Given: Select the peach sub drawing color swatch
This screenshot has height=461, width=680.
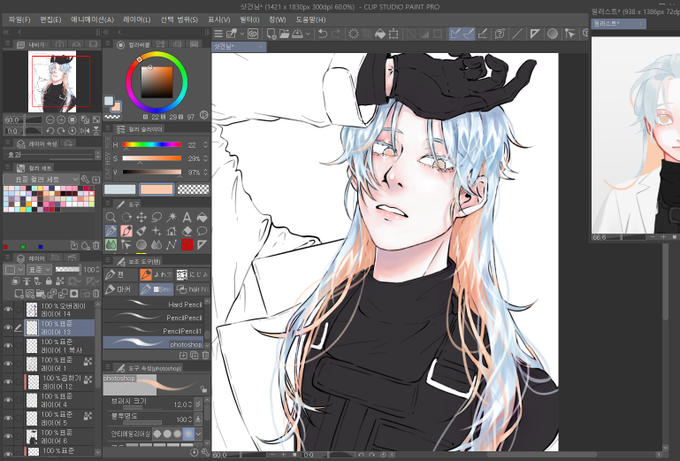Looking at the screenshot, I should tap(157, 189).
